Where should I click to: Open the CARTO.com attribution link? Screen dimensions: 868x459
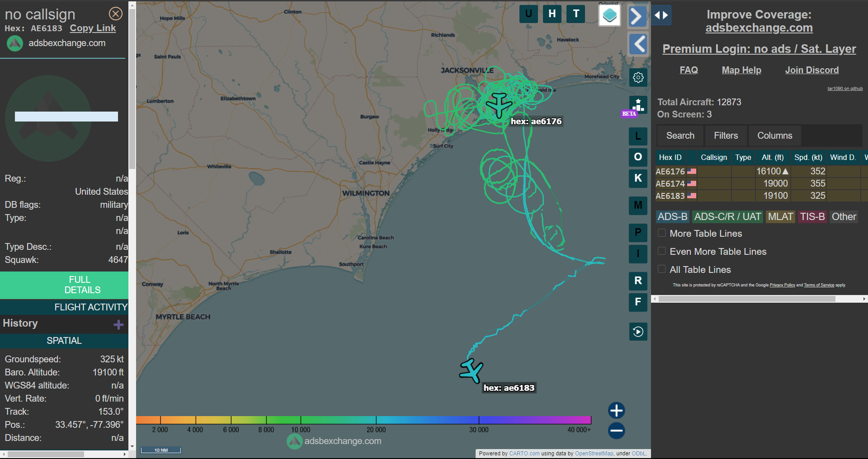524,454
